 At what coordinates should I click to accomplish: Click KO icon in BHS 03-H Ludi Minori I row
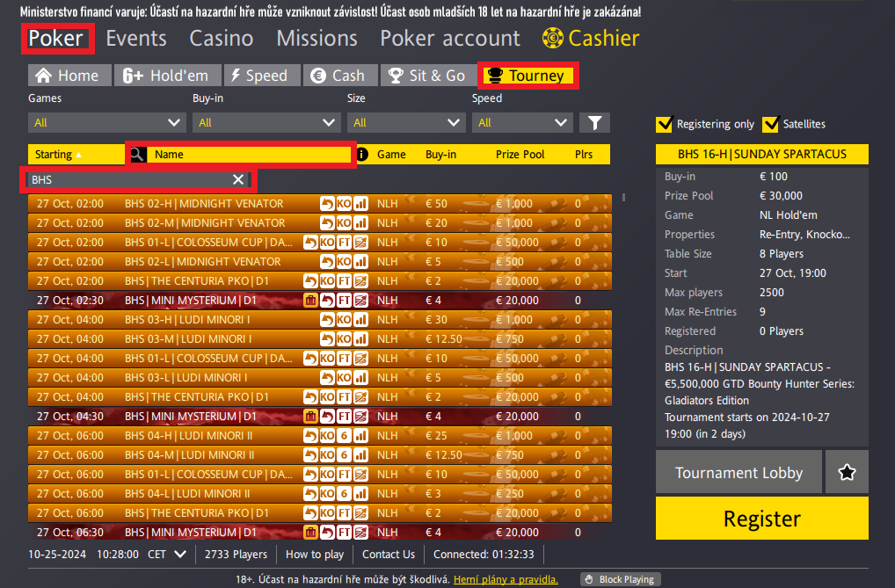tap(344, 320)
